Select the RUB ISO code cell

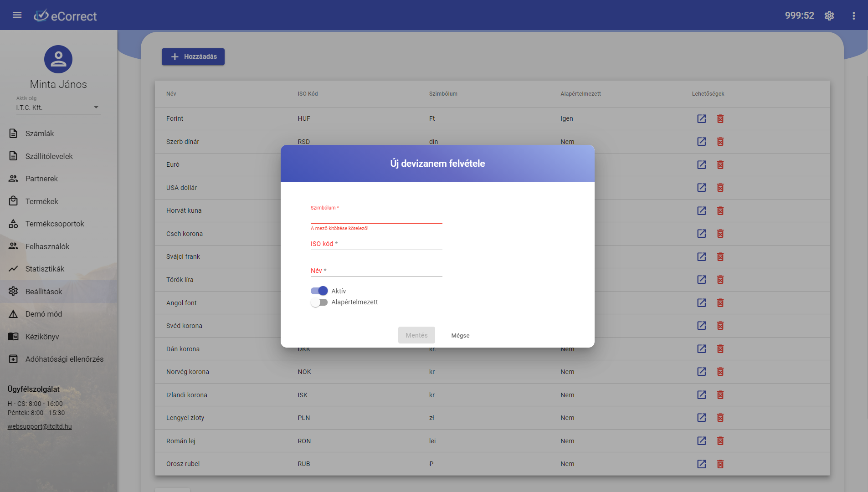[304, 464]
